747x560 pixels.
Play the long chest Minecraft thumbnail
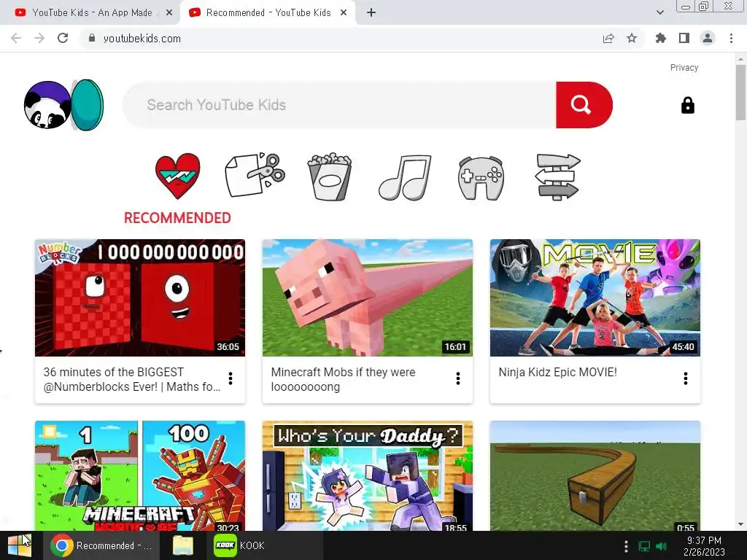595,475
